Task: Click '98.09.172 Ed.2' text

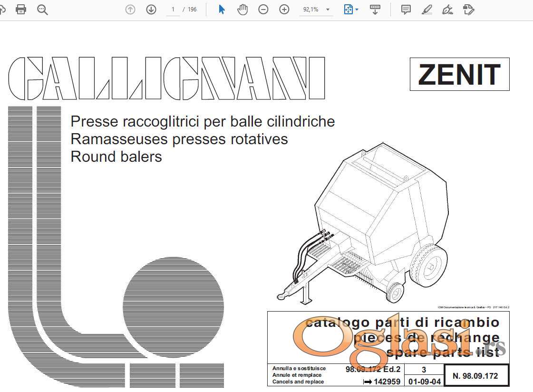Action: pos(373,369)
